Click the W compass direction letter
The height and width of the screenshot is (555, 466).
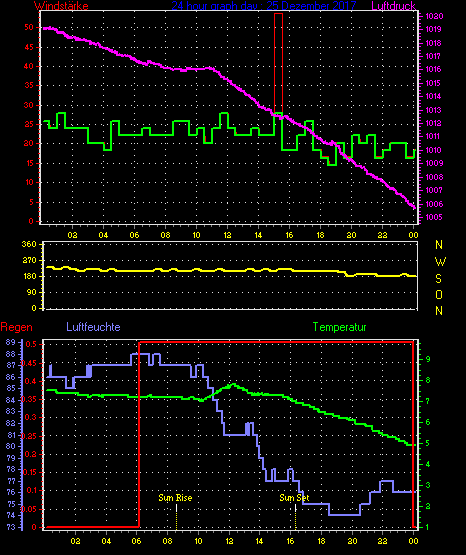[x=440, y=262]
